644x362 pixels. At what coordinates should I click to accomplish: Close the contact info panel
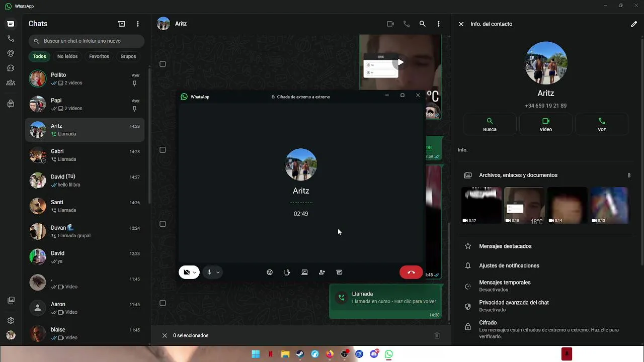(461, 24)
